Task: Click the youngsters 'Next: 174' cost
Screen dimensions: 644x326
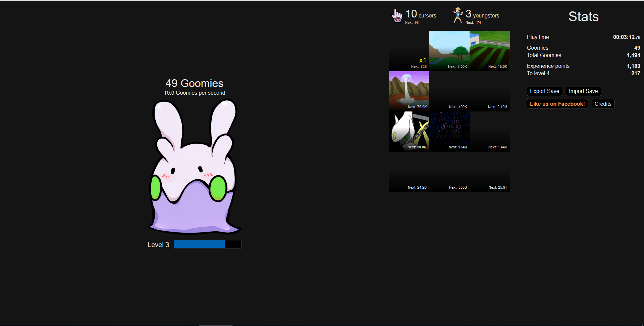Action: click(x=473, y=23)
